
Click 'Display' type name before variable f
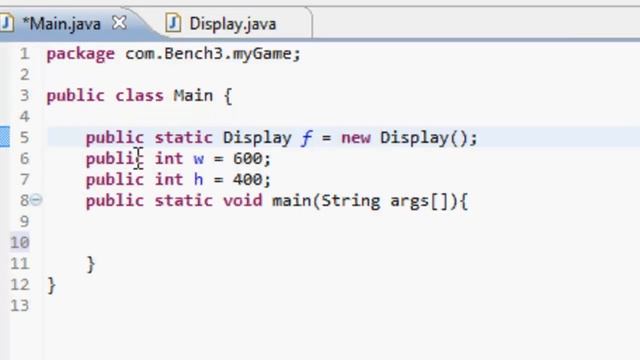tap(257, 138)
